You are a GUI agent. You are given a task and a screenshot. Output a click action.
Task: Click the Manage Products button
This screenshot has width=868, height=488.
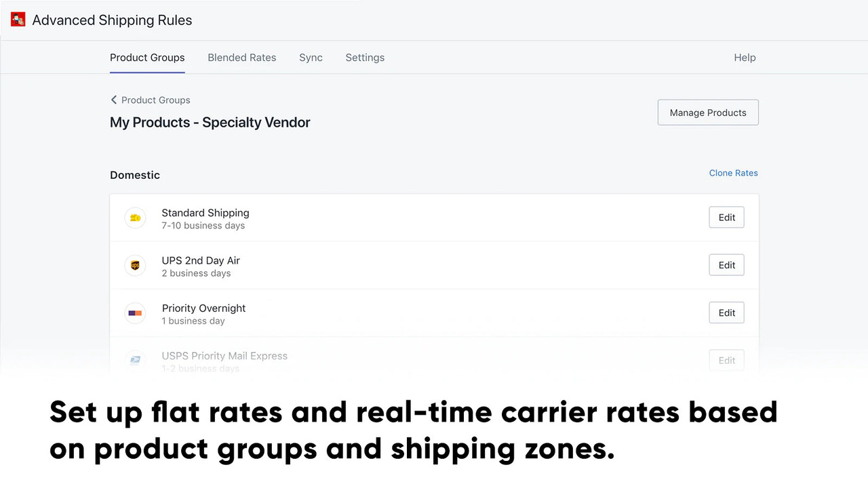[708, 113]
